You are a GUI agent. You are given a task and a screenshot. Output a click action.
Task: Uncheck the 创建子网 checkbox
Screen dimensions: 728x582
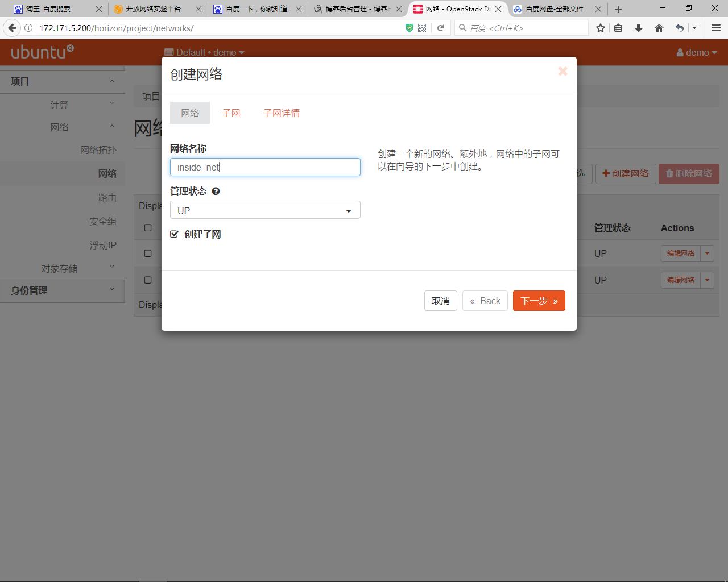tap(175, 234)
